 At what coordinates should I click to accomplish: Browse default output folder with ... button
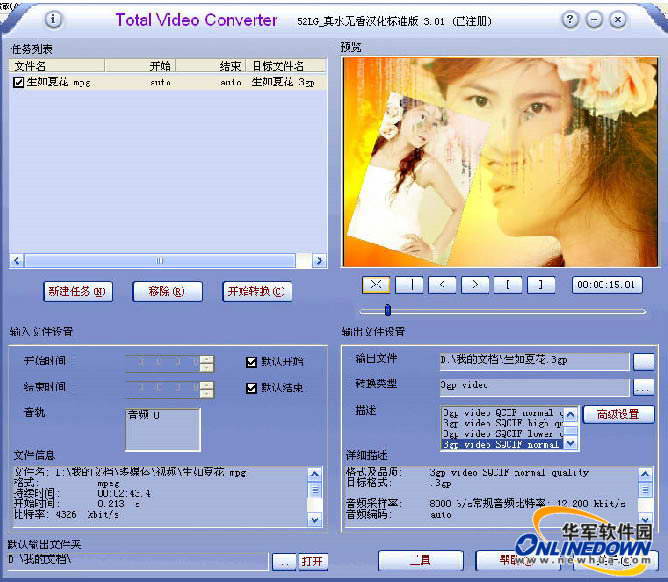tap(283, 562)
